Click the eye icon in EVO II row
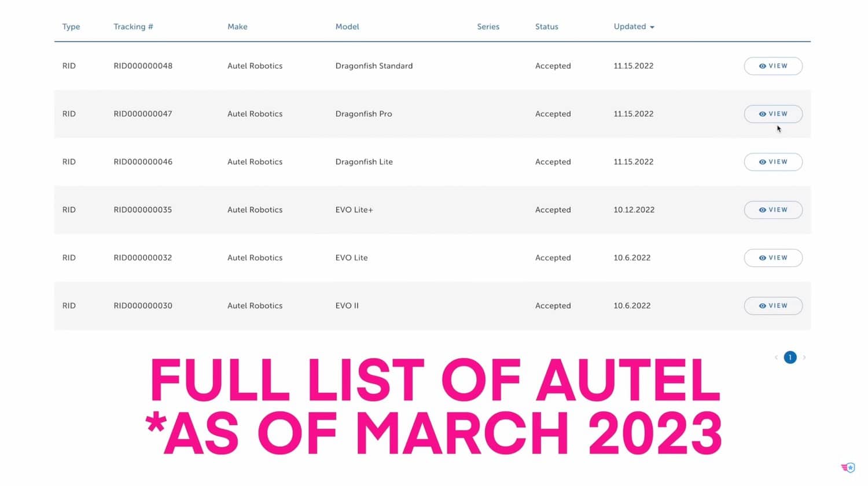Image resolution: width=868 pixels, height=486 pixels. tap(763, 306)
